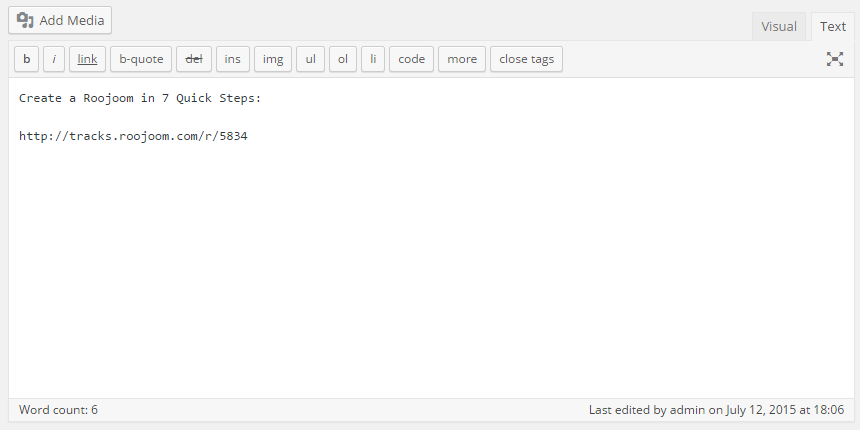The width and height of the screenshot is (860, 430).
Task: Insert italic tag with i button
Action: click(54, 59)
